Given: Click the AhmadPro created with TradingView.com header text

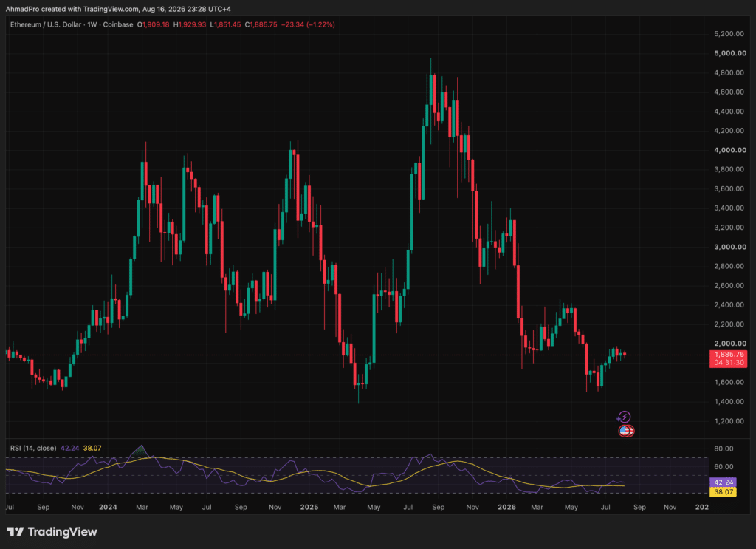Looking at the screenshot, I should [x=118, y=9].
